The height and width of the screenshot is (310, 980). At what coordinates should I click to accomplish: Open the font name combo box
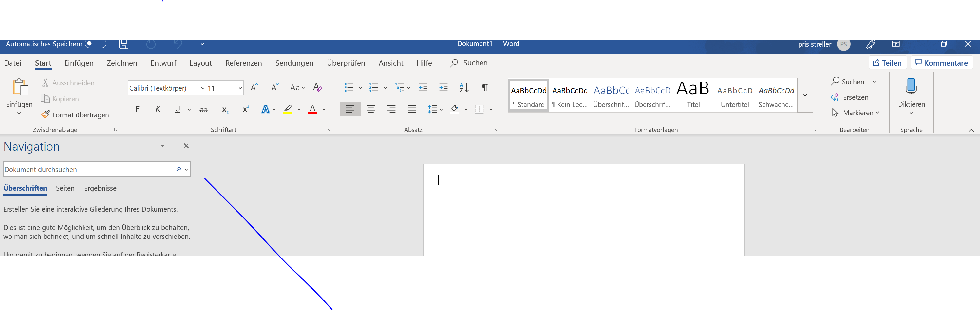click(x=167, y=88)
